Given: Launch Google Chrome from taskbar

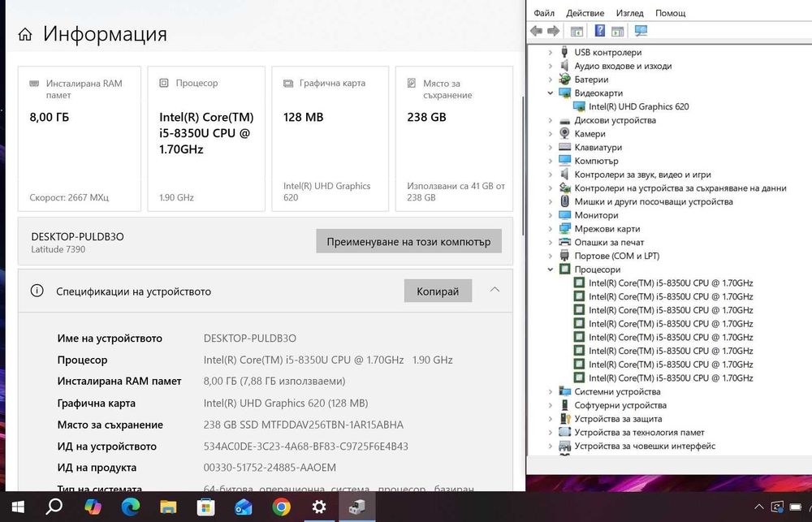Looking at the screenshot, I should pyautogui.click(x=281, y=507).
